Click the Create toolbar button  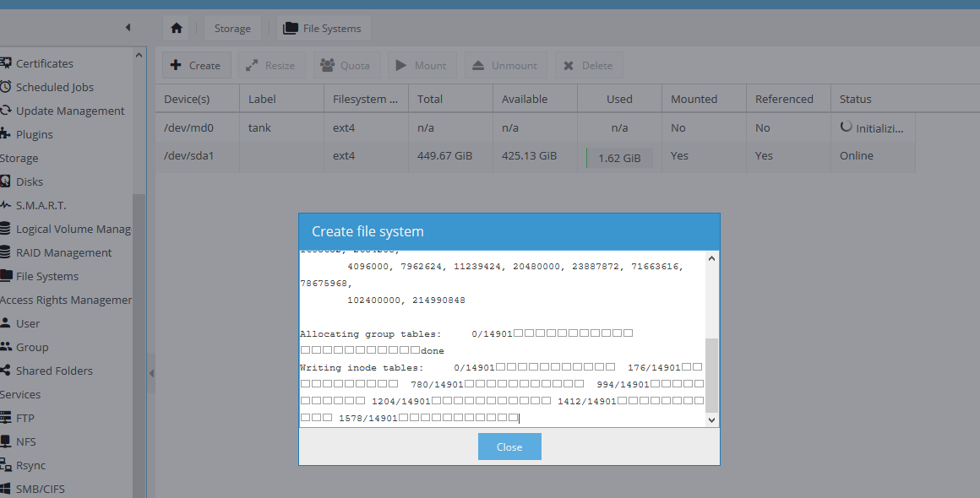click(195, 65)
